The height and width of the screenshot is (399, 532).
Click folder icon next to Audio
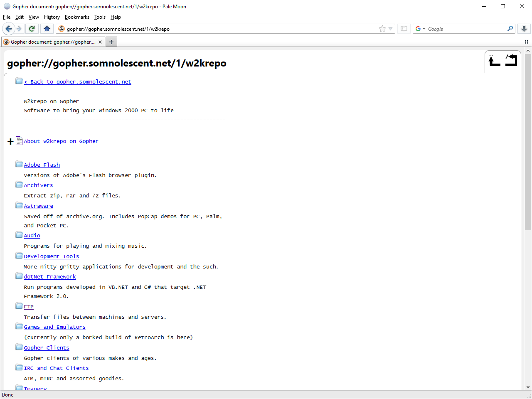19,234
